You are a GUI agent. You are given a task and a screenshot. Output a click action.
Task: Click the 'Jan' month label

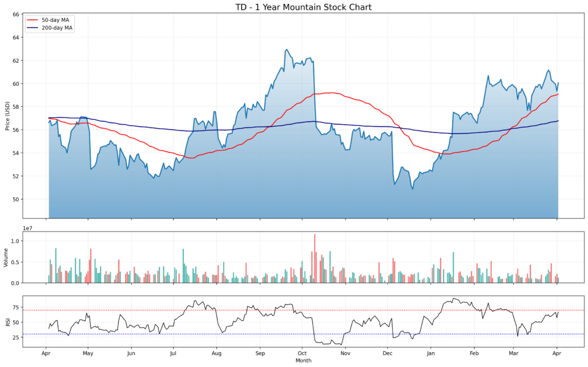[x=430, y=353]
